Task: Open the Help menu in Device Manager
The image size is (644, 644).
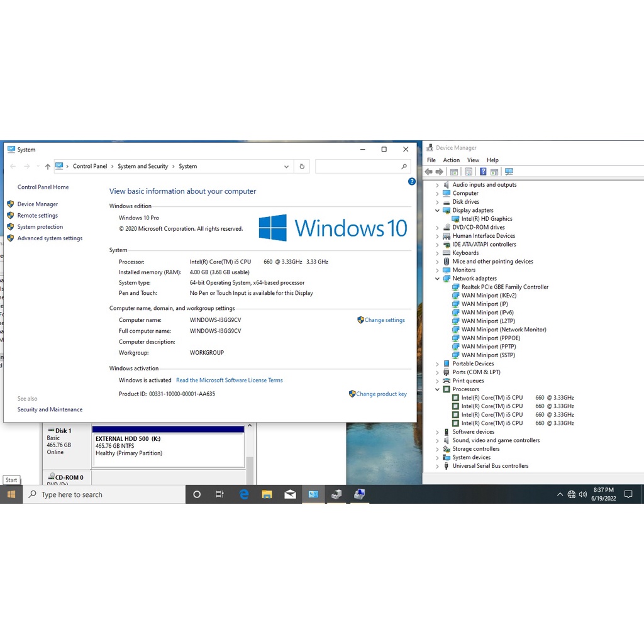Action: pos(492,160)
